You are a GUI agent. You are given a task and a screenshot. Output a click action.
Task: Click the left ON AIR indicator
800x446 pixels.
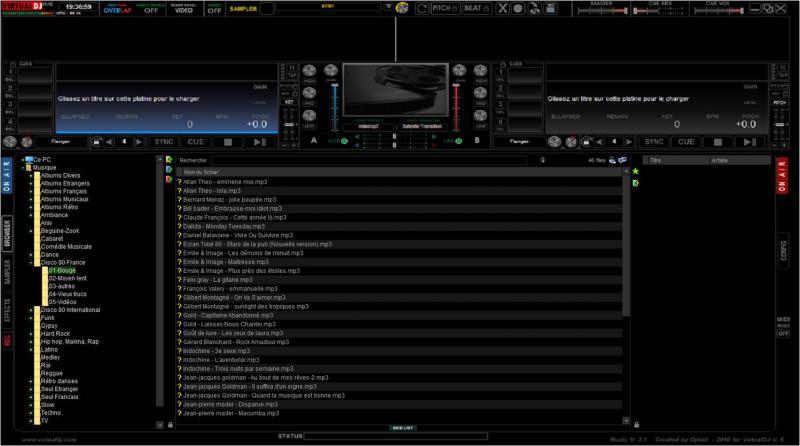pyautogui.click(x=7, y=175)
